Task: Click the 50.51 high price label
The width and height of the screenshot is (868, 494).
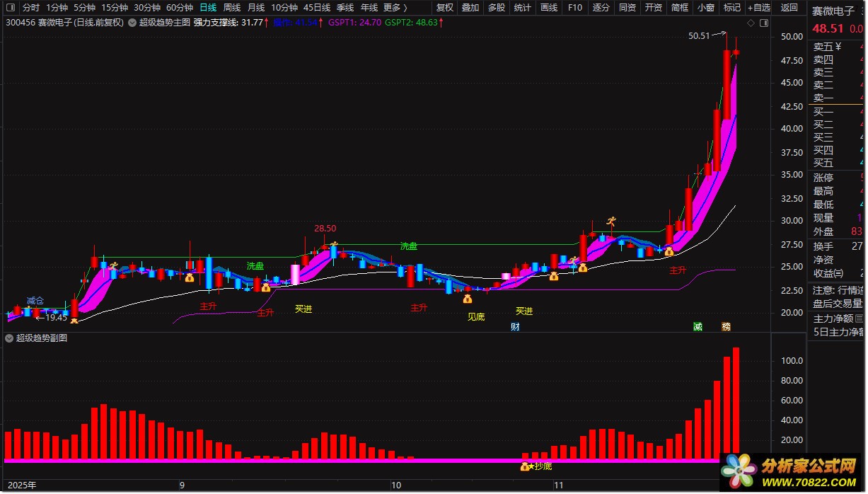Action: (699, 35)
